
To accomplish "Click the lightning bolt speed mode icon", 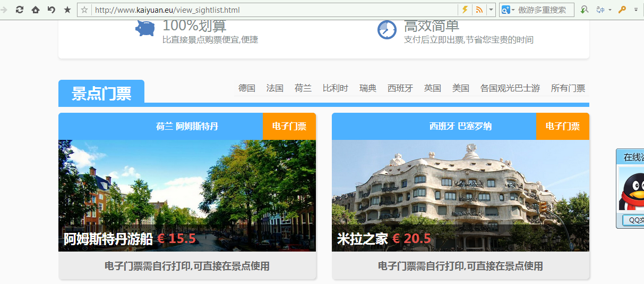I will click(x=465, y=10).
